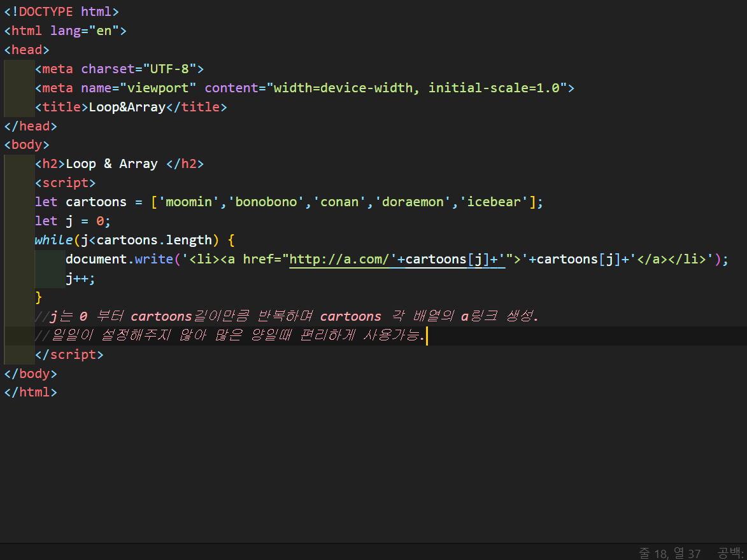Click the let cartoons array declaration
Screen dimensions: 747x560
click(288, 202)
